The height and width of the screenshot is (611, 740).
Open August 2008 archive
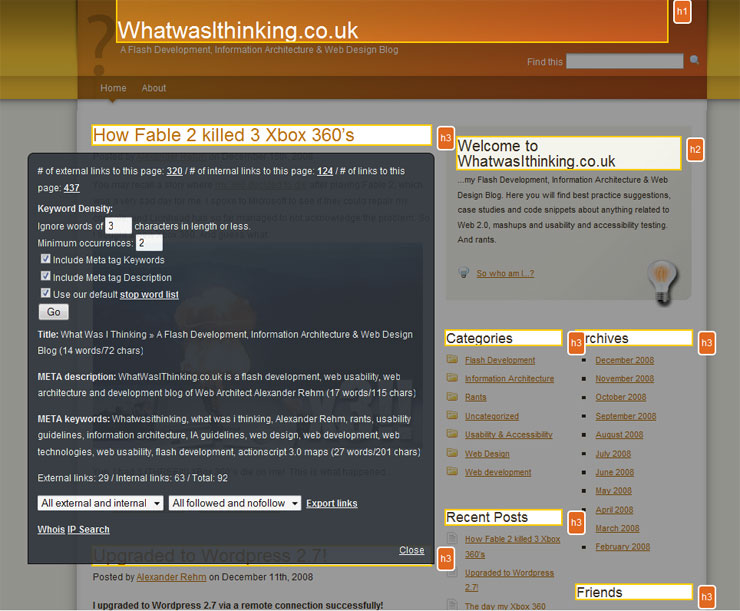tap(620, 435)
